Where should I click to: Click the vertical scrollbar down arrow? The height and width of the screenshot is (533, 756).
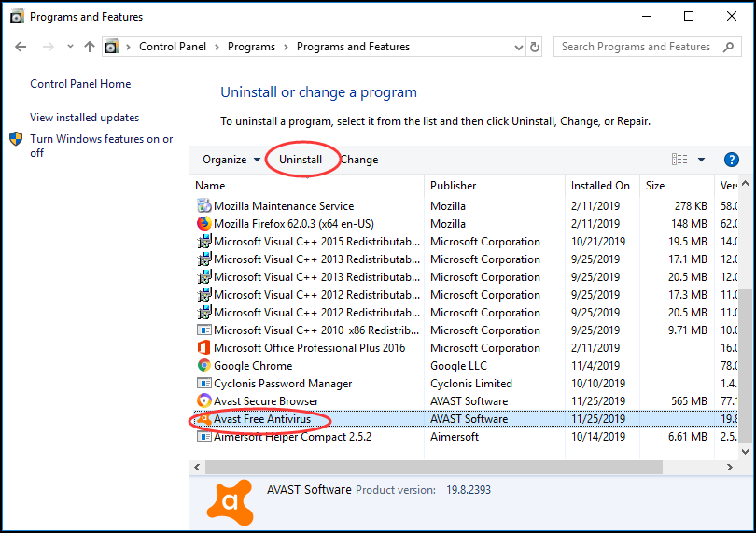click(x=746, y=452)
